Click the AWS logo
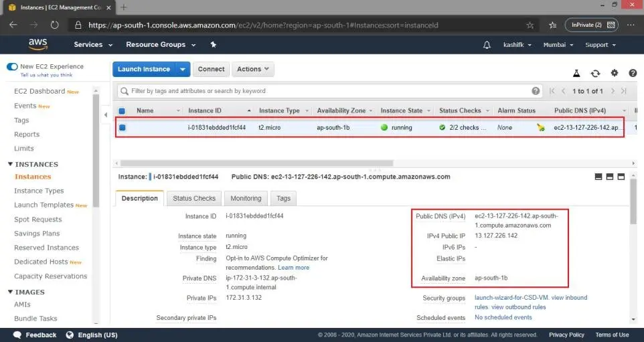 click(37, 44)
